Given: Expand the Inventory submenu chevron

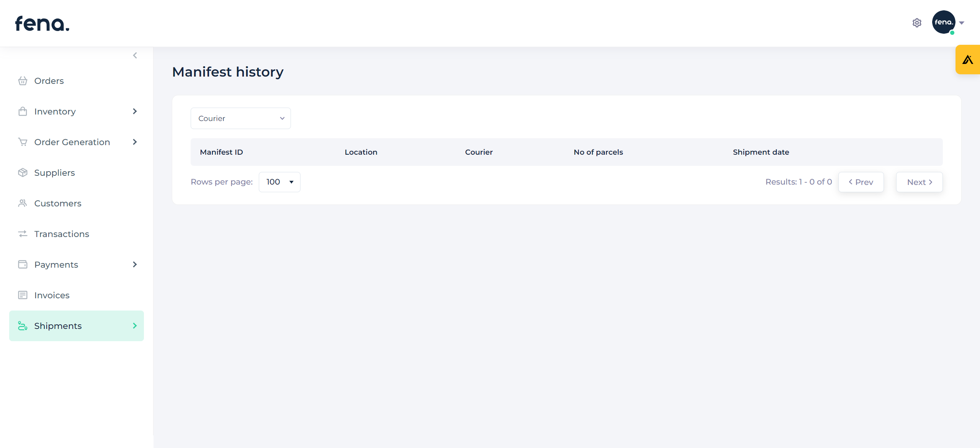Looking at the screenshot, I should pos(135,111).
